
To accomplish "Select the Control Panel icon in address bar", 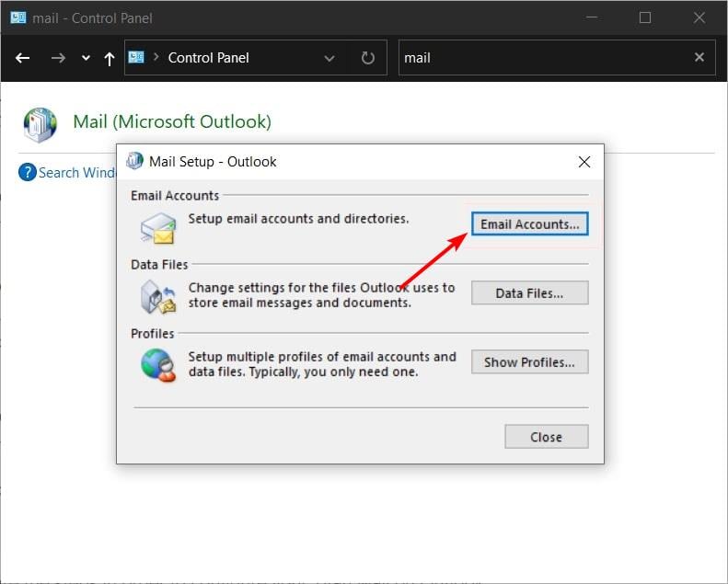I will (136, 57).
